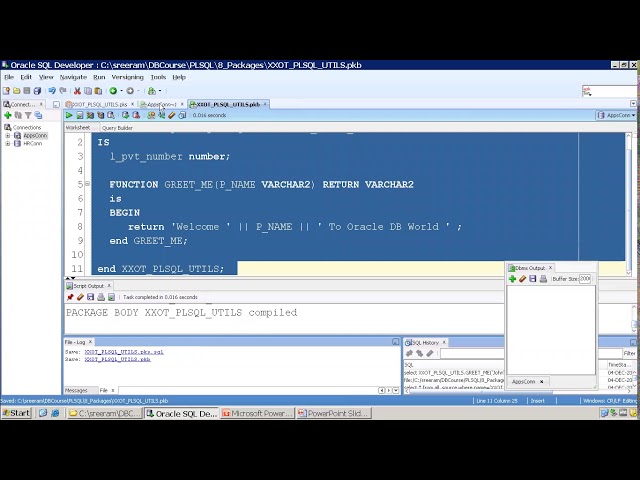Click the Save All icon in main toolbar

point(38,91)
